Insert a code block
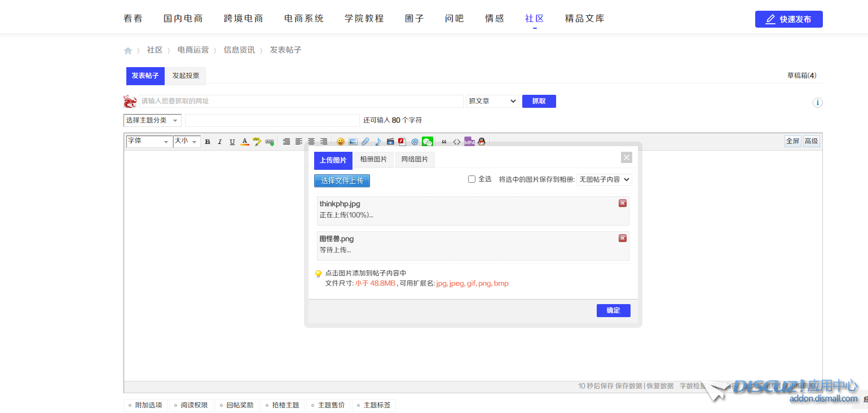 coord(457,142)
